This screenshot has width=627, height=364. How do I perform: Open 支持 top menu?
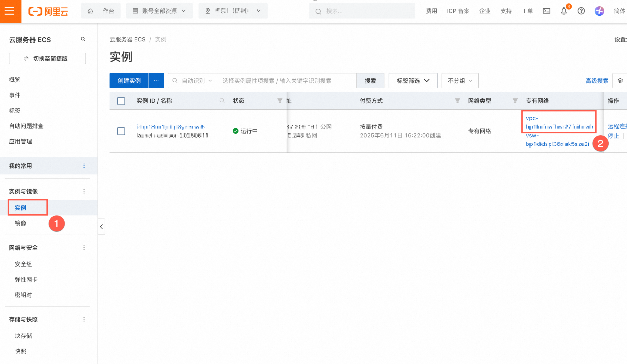pyautogui.click(x=506, y=11)
